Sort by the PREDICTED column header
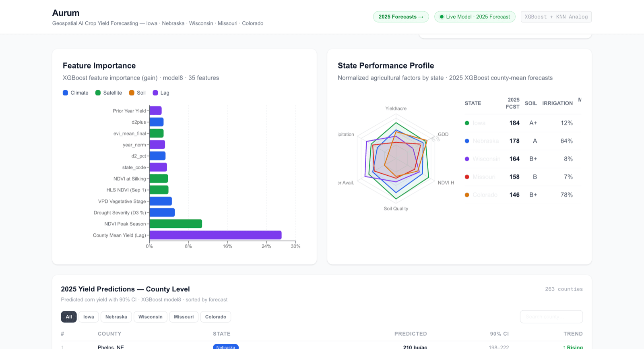This screenshot has width=644, height=349. point(411,334)
